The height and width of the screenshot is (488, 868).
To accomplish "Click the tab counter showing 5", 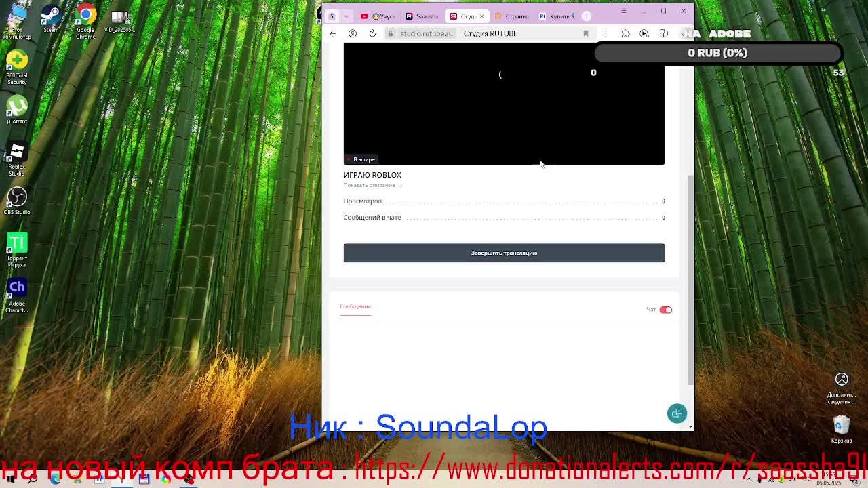I will (x=332, y=16).
